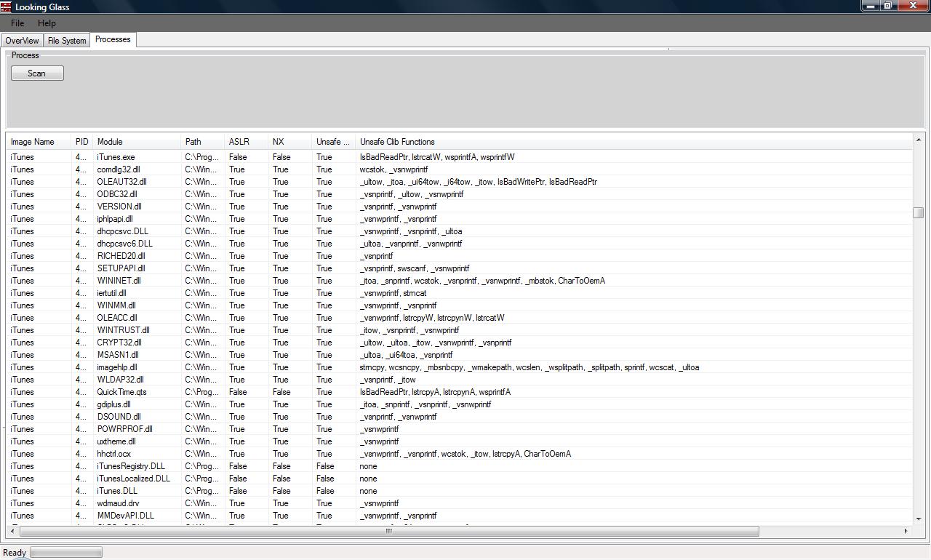Select the WINMM.dll module cell
The width and height of the screenshot is (931, 560).
137,305
